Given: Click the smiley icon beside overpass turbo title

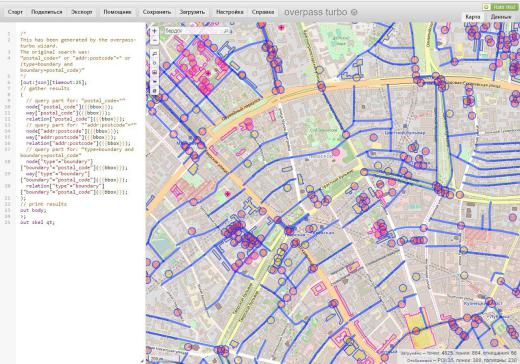Looking at the screenshot, I should click(354, 12).
